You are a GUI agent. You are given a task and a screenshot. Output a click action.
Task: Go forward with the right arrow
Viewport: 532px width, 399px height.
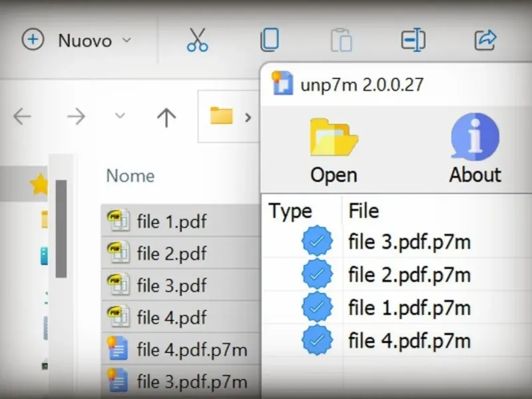pos(76,116)
